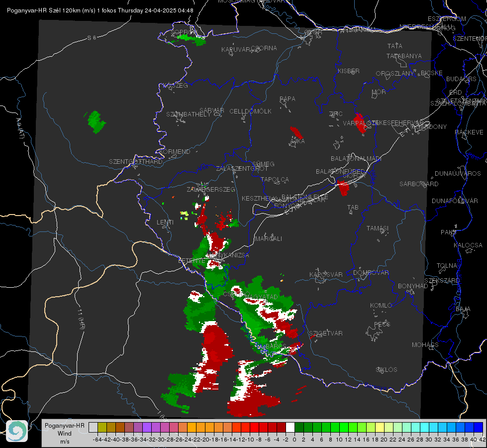Pick the yellow swatch between 18 and 20

click(380, 428)
